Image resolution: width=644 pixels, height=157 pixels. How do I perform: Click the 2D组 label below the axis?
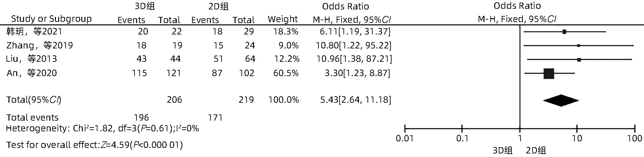[536, 150]
